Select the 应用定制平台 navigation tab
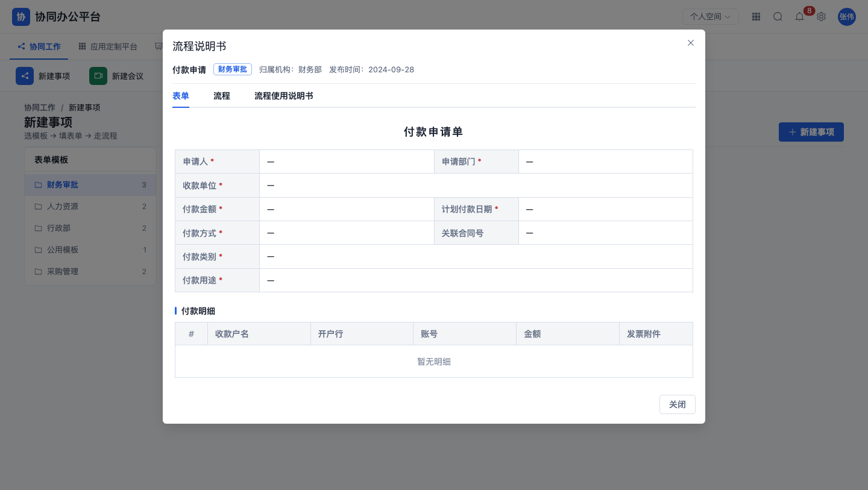 pyautogui.click(x=108, y=46)
